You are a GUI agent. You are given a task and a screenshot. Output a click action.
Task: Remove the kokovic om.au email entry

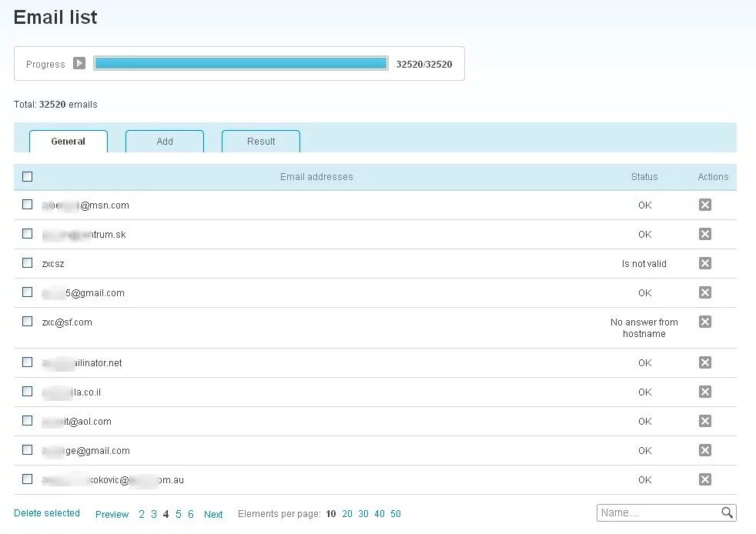705,479
